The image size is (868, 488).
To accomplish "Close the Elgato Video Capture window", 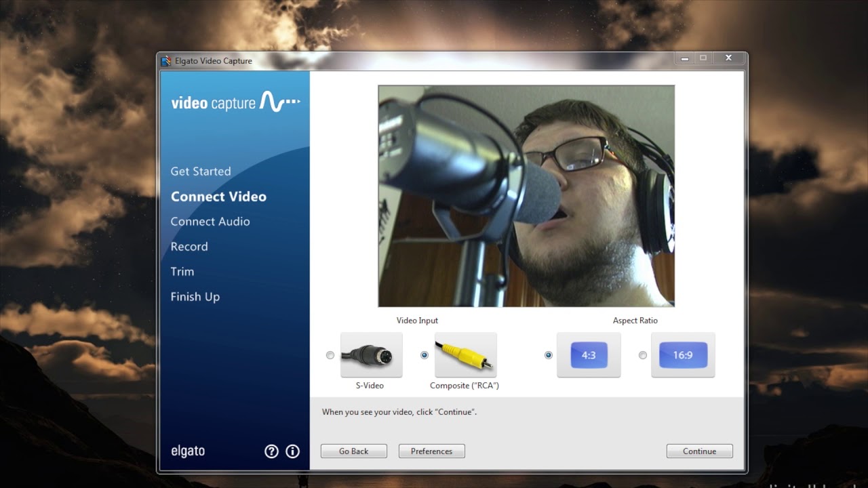I will 729,58.
